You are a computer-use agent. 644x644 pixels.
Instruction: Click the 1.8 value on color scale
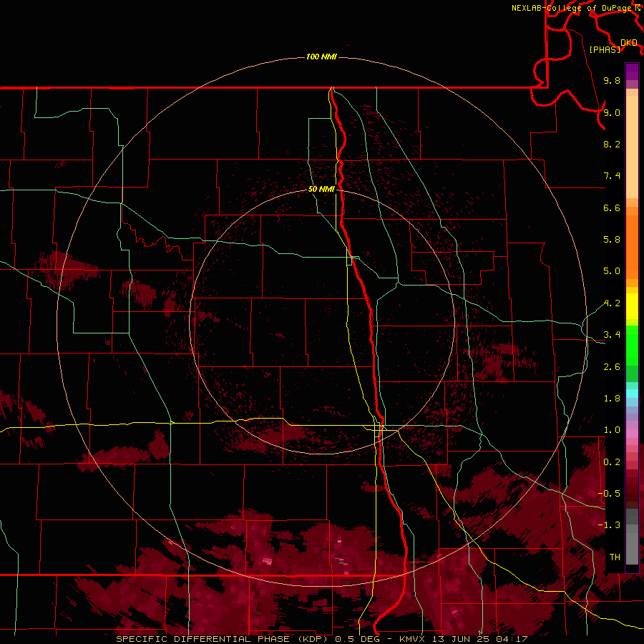click(x=612, y=399)
